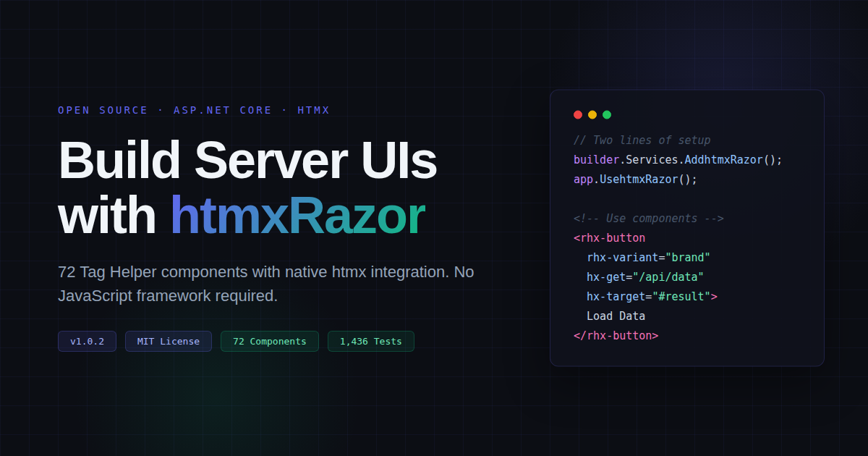The height and width of the screenshot is (456, 868).
Task: Click the '72 Components' badge
Action: tap(269, 341)
